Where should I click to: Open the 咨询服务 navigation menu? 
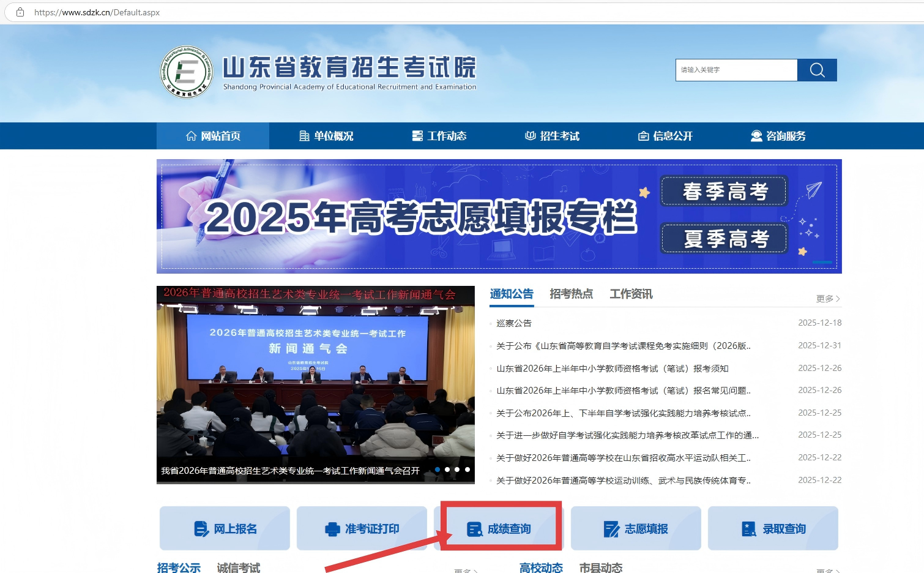click(778, 136)
